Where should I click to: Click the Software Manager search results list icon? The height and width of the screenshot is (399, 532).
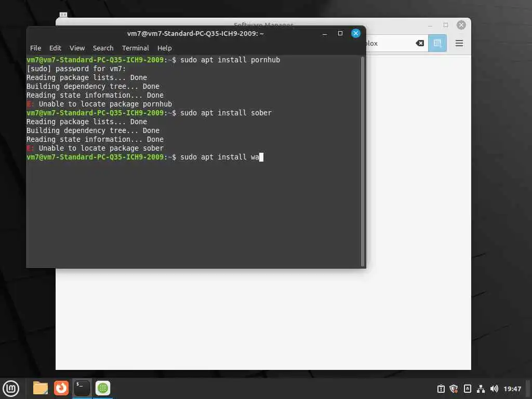point(437,43)
